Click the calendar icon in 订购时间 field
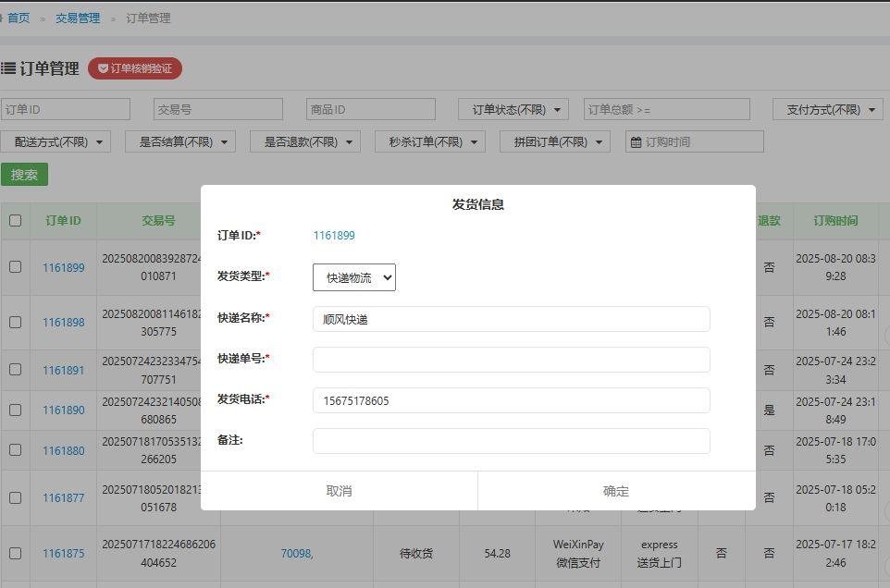 pos(637,142)
